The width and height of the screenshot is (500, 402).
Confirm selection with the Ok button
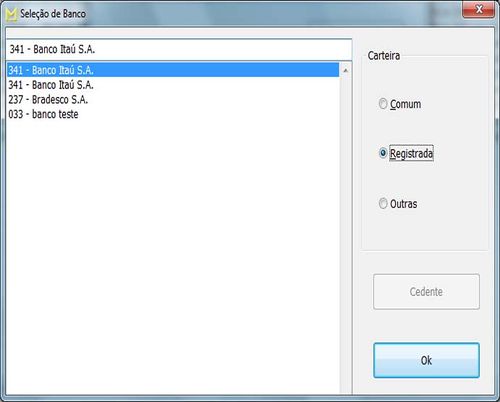tap(426, 360)
